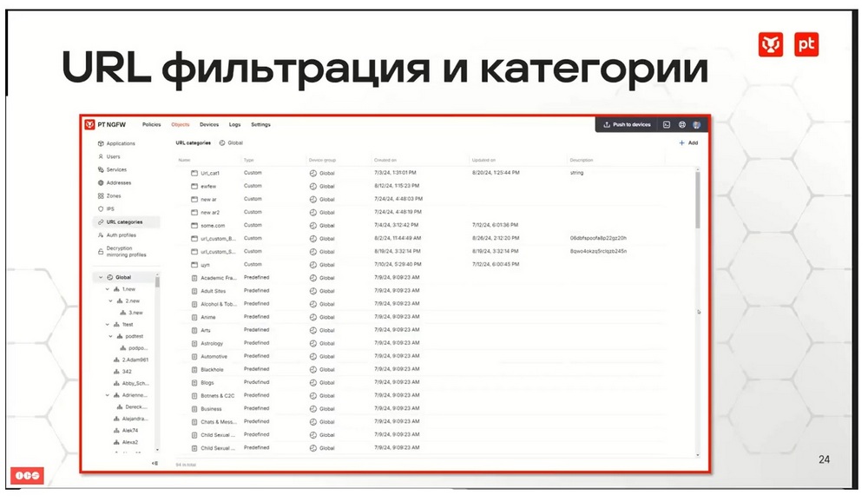Switch to the Objects tab
The image size is (868, 502).
[181, 125]
